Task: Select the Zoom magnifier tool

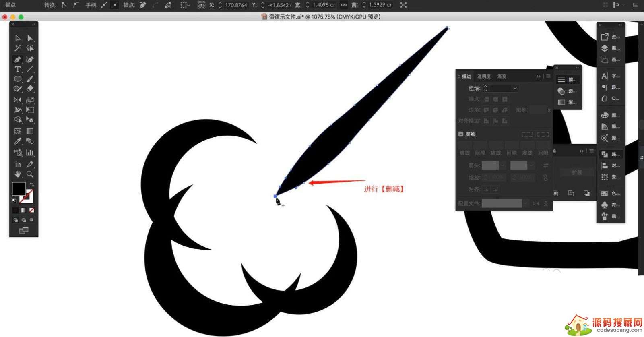Action: [x=30, y=174]
